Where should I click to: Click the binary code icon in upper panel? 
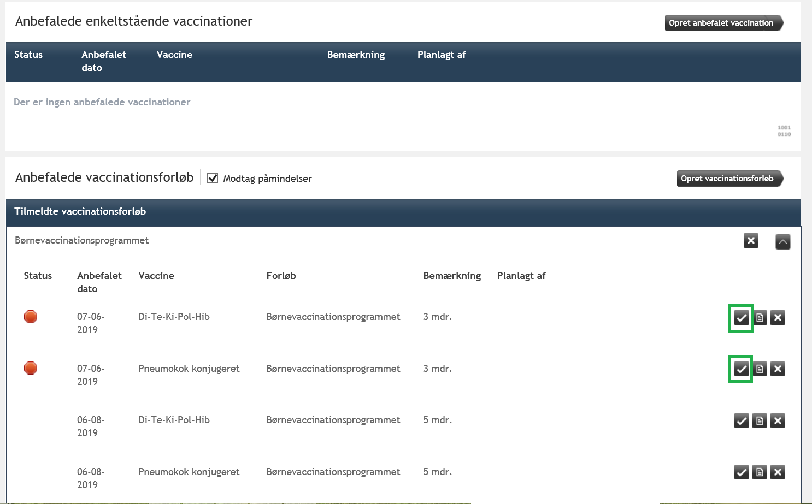[784, 131]
